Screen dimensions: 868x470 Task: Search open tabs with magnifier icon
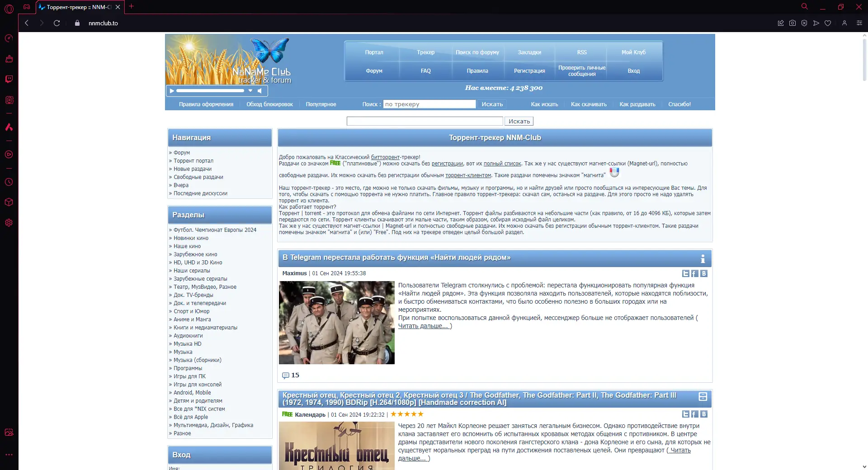point(805,6)
